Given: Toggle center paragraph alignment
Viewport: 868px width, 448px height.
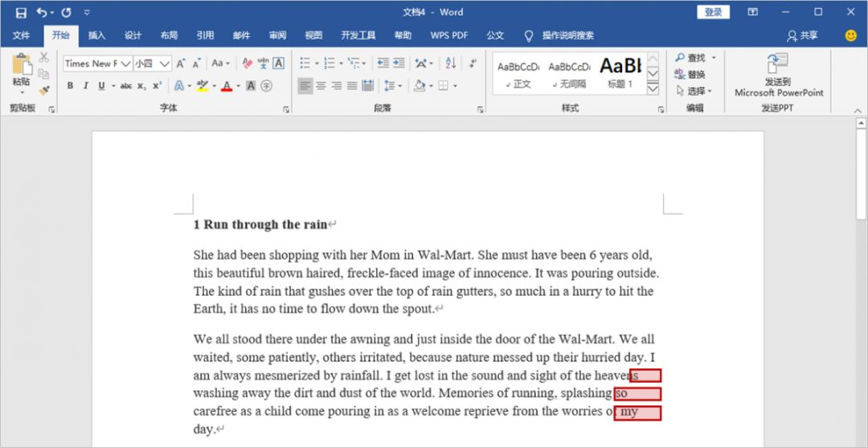Looking at the screenshot, I should pos(321,86).
